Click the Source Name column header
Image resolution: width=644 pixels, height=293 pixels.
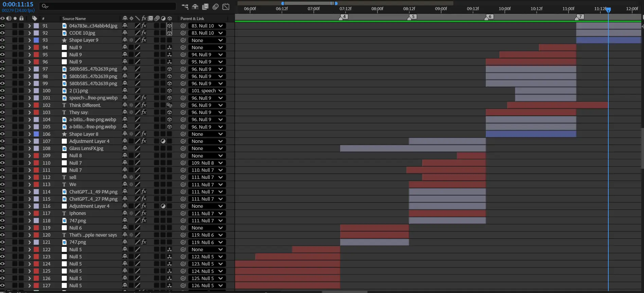point(74,18)
